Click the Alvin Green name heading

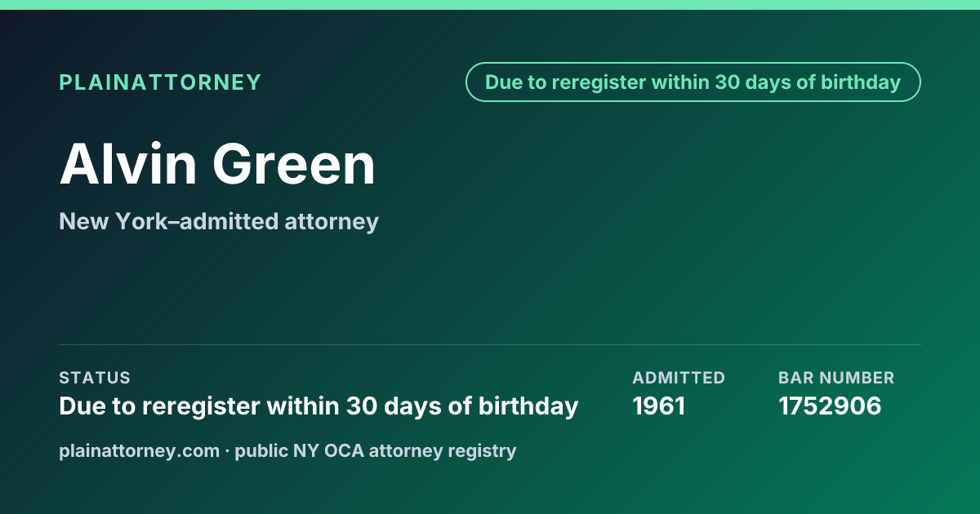[217, 164]
